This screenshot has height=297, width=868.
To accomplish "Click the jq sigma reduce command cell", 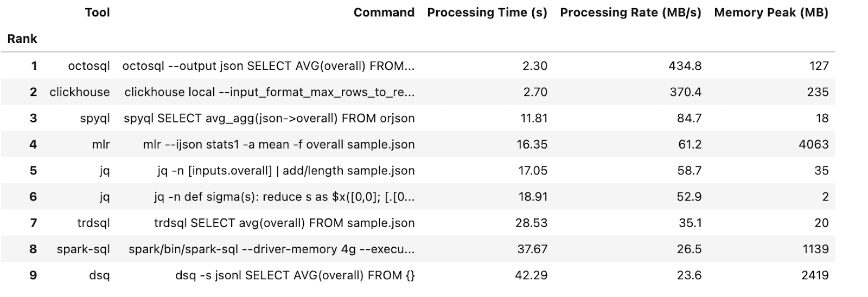I will point(284,197).
